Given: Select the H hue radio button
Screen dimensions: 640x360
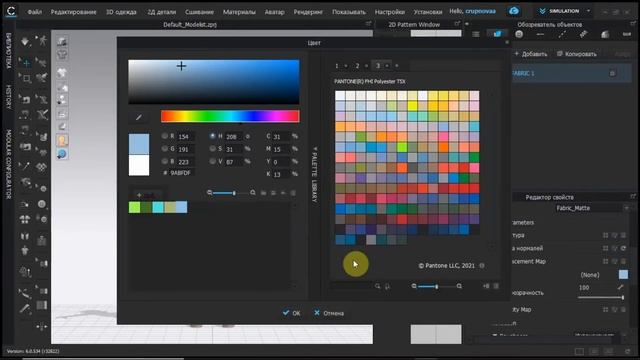Looking at the screenshot, I should tap(212, 136).
